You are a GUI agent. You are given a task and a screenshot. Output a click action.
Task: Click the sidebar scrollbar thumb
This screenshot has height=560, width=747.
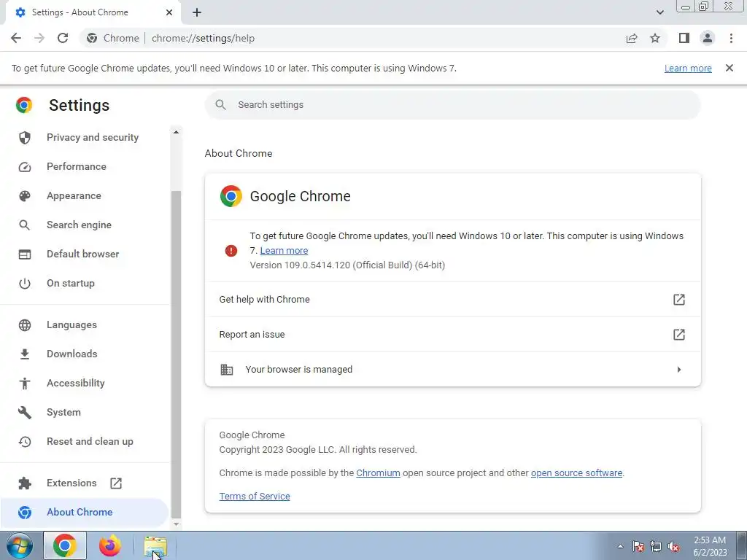[177, 354]
